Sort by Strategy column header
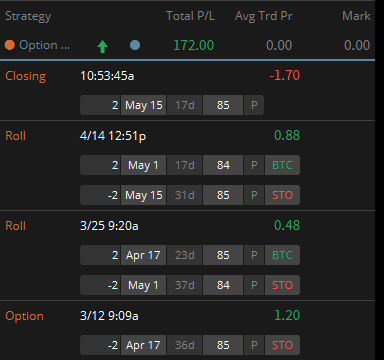This screenshot has height=360, width=384. tap(28, 16)
